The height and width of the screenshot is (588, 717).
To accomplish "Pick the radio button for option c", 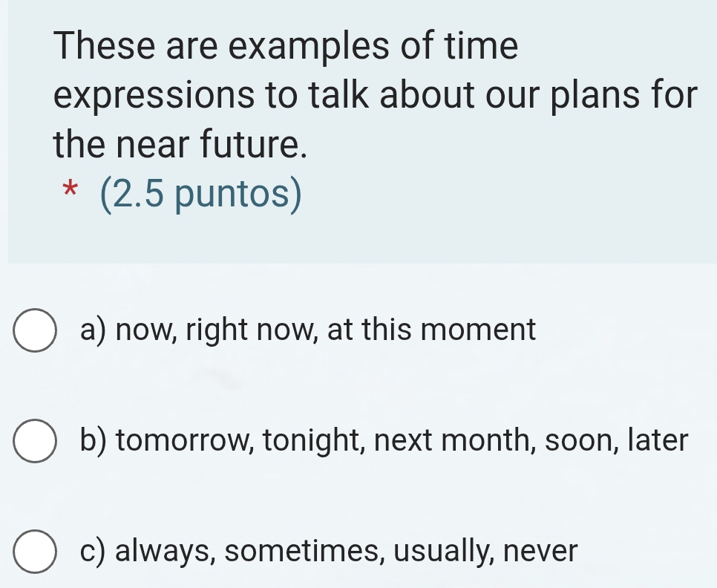I will tap(35, 553).
